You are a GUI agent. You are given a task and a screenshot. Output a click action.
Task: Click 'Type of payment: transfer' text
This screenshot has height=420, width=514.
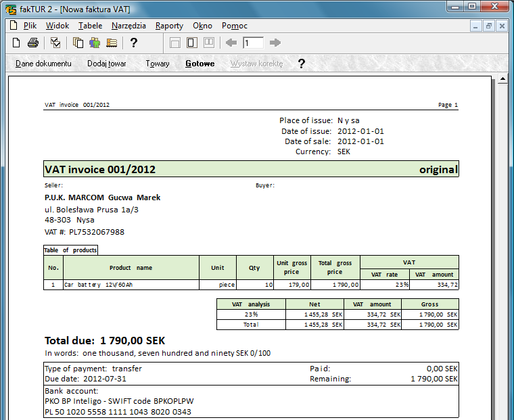(93, 369)
